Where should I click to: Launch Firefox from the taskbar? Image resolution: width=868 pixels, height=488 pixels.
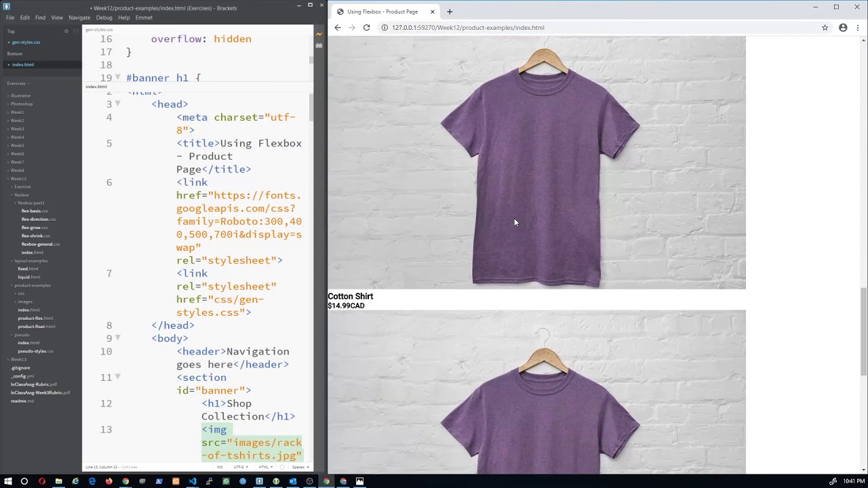(108, 481)
